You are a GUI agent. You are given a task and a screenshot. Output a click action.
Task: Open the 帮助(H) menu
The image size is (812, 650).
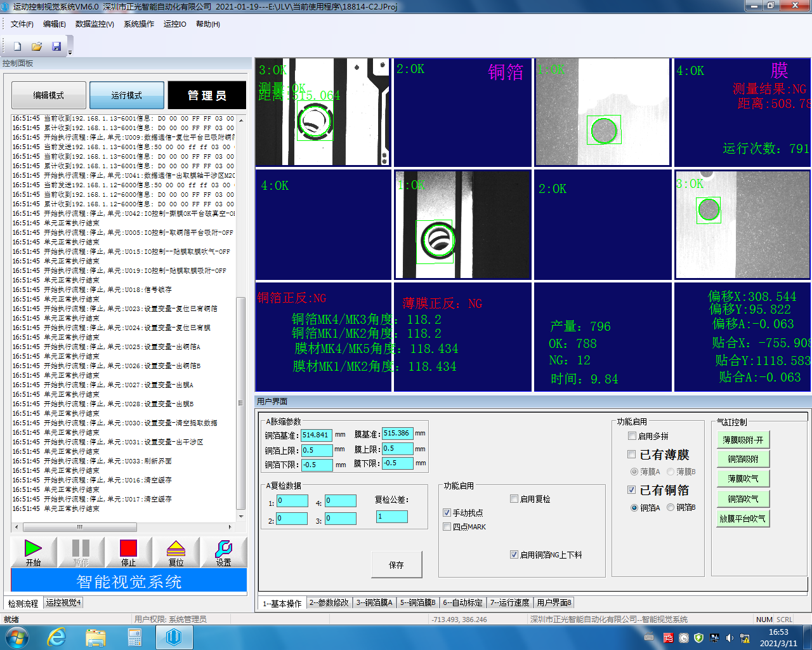(208, 24)
